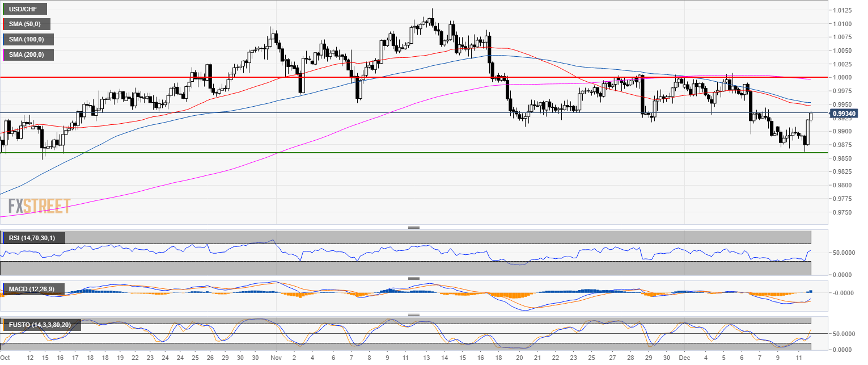The image size is (868, 365).
Task: Grab the resize handle above the RSI panel
Action: click(413, 227)
